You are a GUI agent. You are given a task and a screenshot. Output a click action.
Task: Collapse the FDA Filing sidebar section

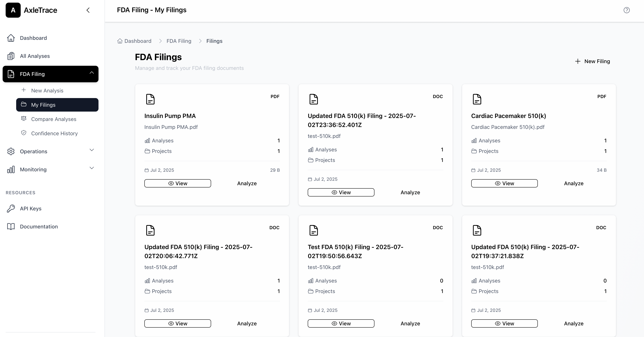pos(92,73)
